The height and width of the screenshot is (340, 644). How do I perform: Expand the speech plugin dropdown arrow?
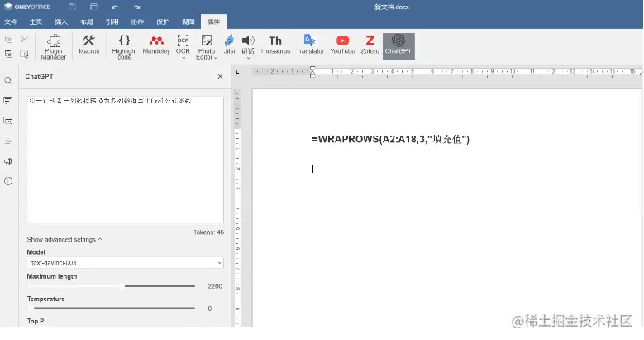click(x=248, y=58)
